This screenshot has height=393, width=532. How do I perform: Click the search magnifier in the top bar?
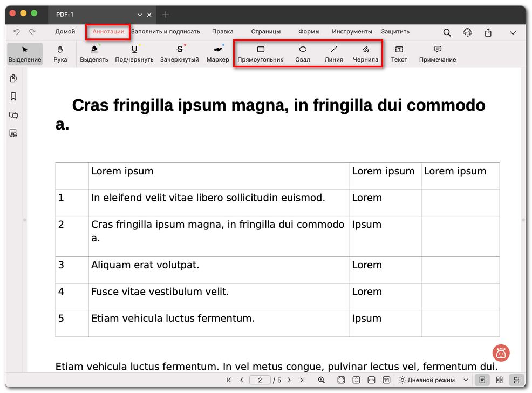tap(447, 32)
